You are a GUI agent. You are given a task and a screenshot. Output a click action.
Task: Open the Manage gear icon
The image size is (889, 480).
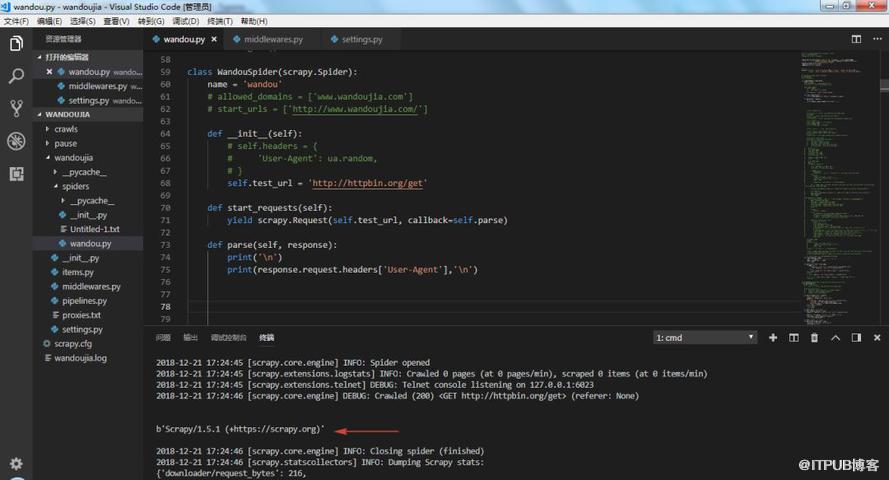pyautogui.click(x=16, y=464)
